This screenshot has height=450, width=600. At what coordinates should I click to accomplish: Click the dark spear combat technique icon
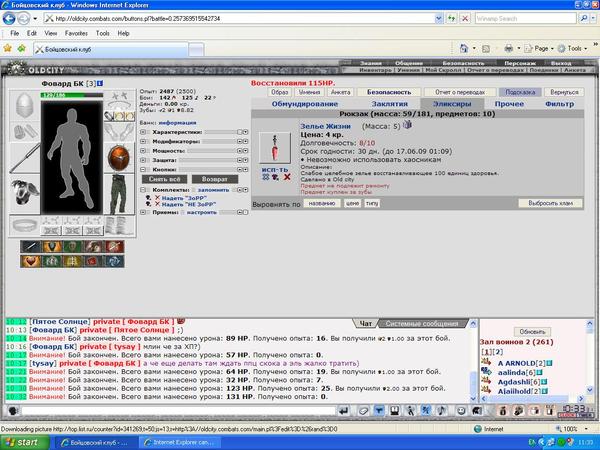click(x=30, y=247)
